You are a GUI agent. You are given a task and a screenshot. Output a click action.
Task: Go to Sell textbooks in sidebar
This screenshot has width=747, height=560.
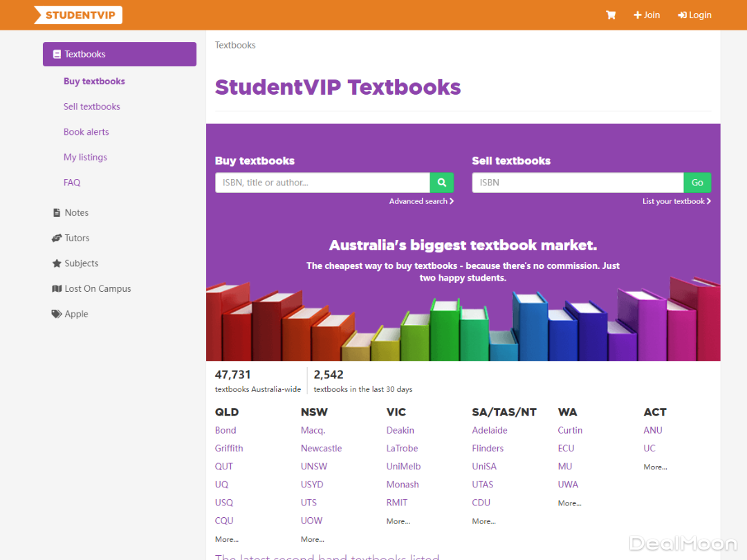(92, 106)
